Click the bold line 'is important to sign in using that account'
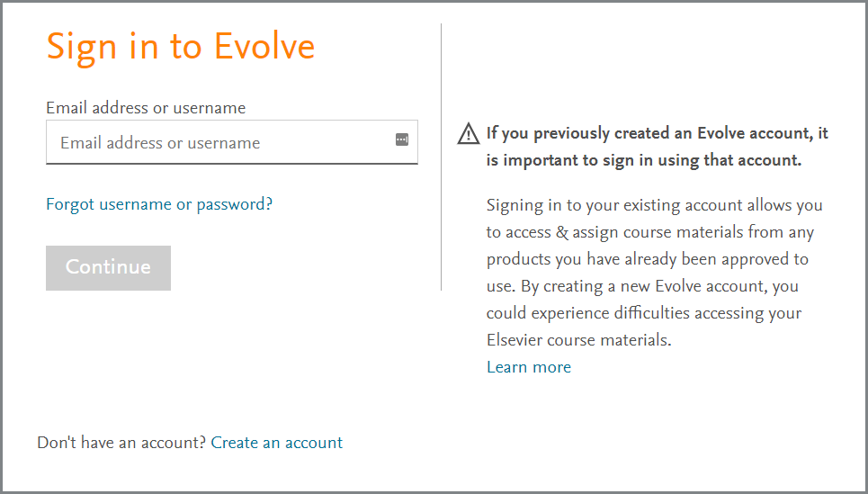 [644, 160]
